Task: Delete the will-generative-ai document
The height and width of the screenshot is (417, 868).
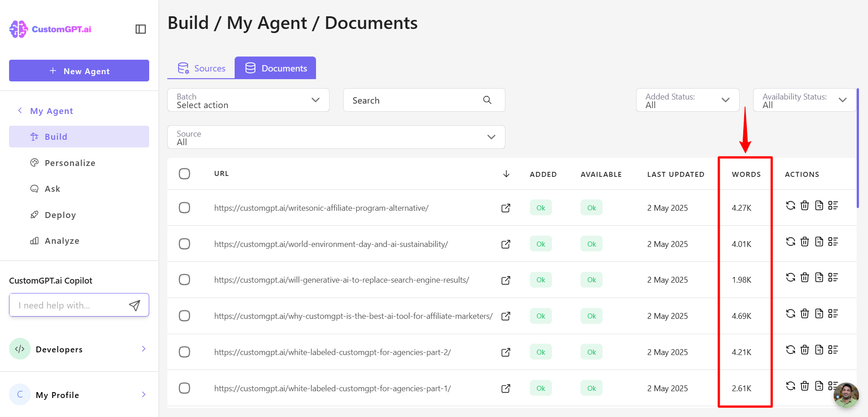Action: coord(805,277)
